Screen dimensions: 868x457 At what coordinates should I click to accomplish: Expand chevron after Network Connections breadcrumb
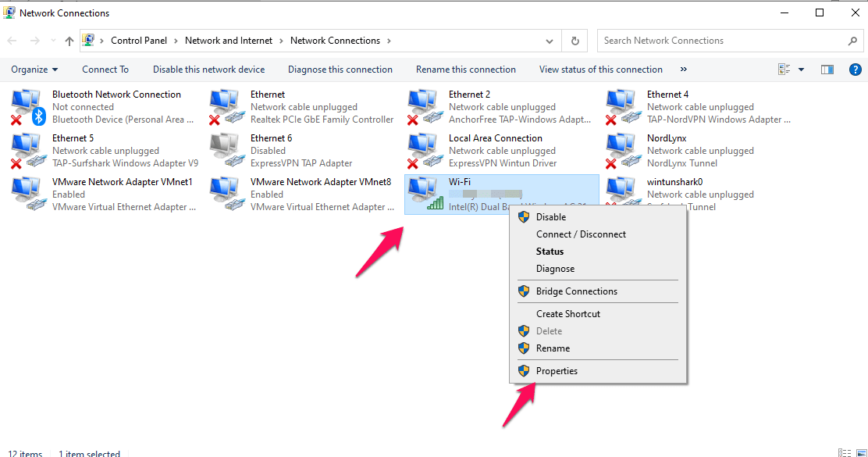[x=389, y=41]
